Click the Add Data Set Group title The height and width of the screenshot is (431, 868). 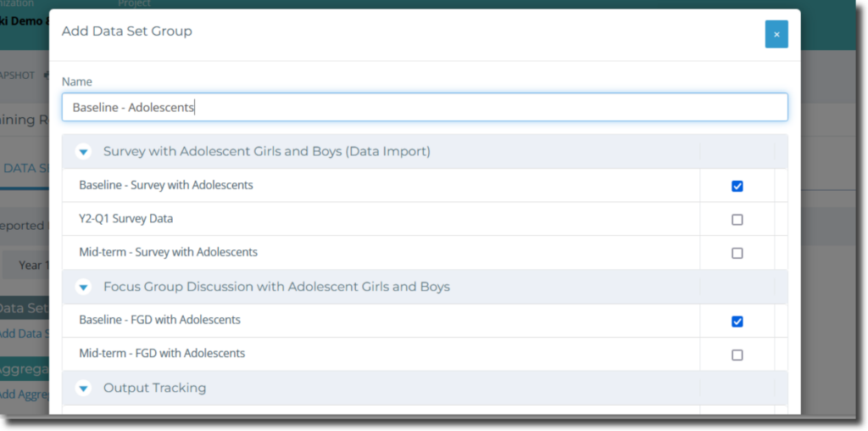point(127,31)
